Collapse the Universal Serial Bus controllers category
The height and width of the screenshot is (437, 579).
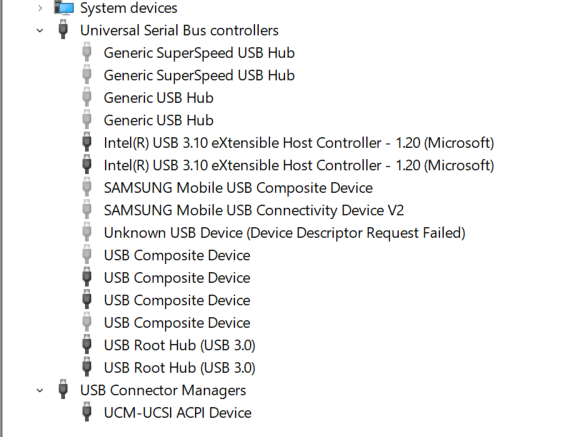coord(40,31)
